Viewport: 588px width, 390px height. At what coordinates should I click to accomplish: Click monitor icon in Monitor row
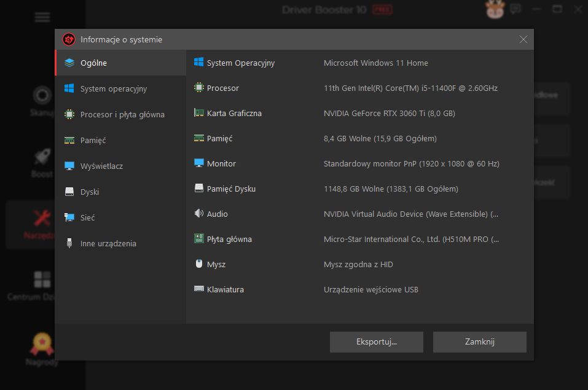click(198, 163)
